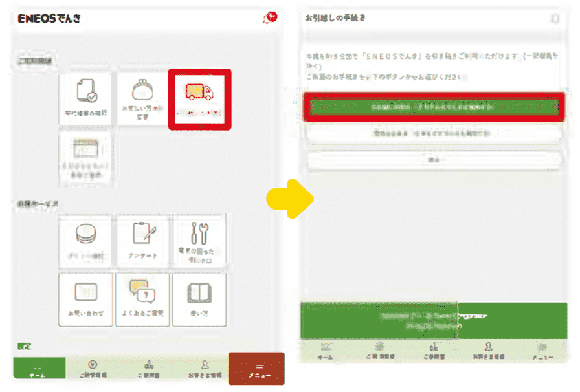This screenshot has height=392, width=580.
Task: Select Home tab in left bottom bar
Action: tap(39, 367)
